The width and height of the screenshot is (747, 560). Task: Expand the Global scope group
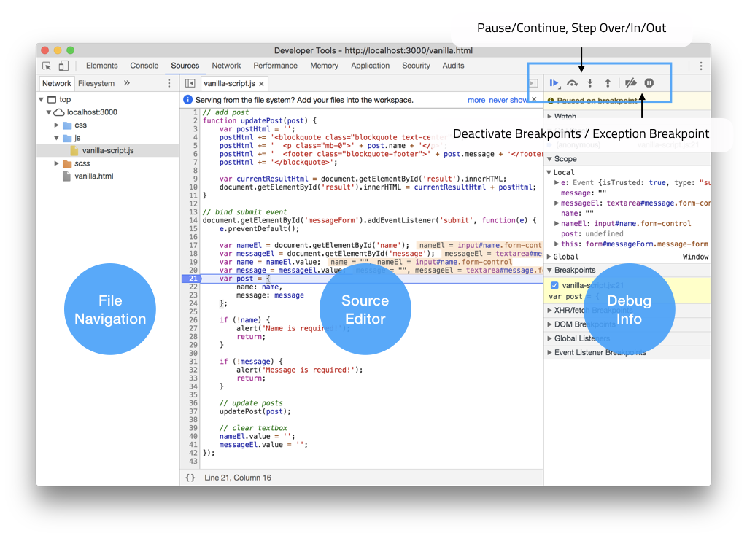pos(549,257)
